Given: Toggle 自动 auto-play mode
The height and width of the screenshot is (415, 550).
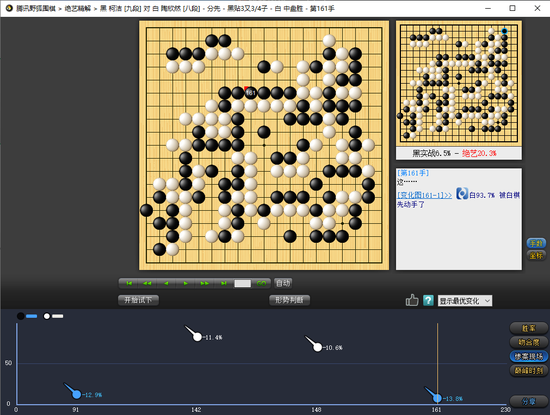Looking at the screenshot, I should [x=283, y=283].
